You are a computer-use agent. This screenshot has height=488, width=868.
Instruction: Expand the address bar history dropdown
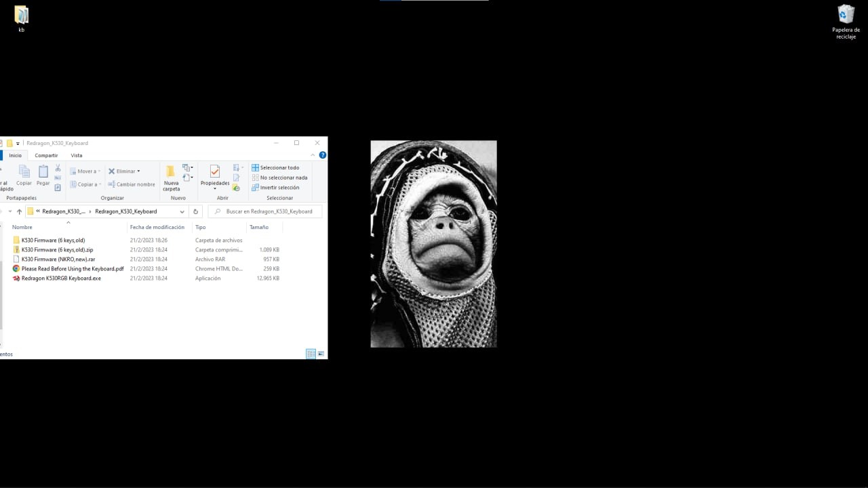[182, 211]
